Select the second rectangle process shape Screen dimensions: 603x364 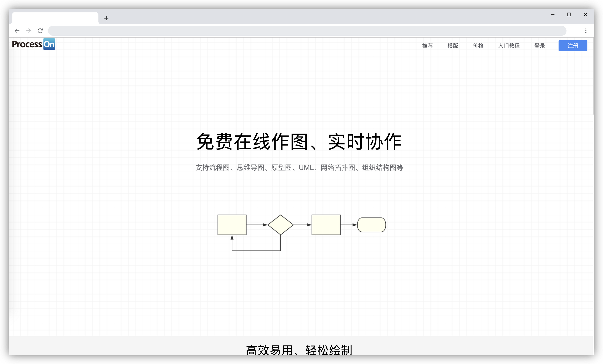[x=326, y=225]
